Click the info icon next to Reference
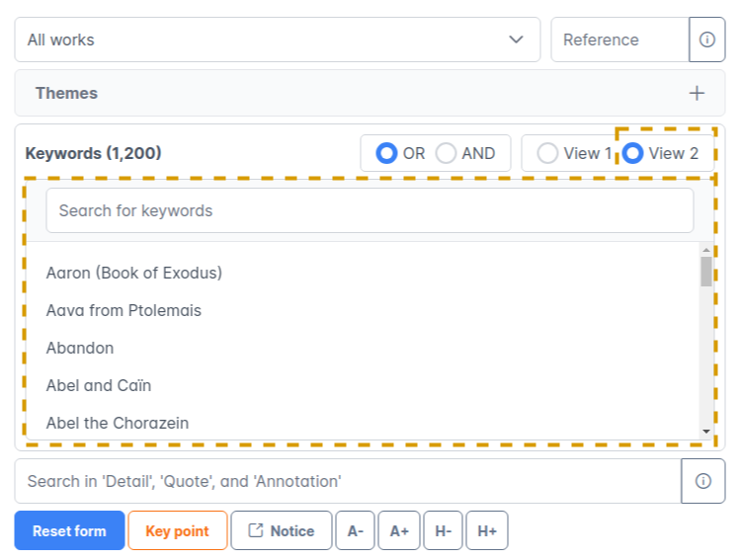 706,40
